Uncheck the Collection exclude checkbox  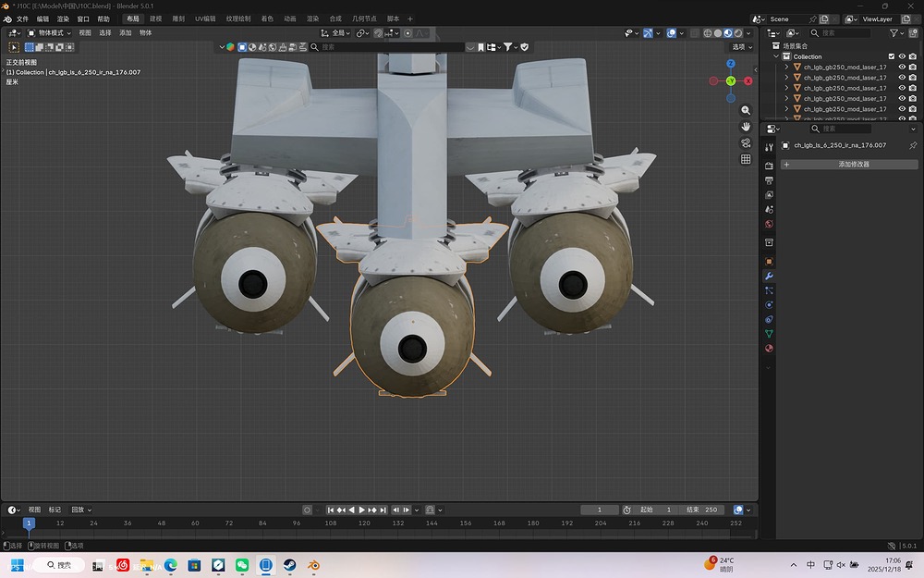point(892,56)
